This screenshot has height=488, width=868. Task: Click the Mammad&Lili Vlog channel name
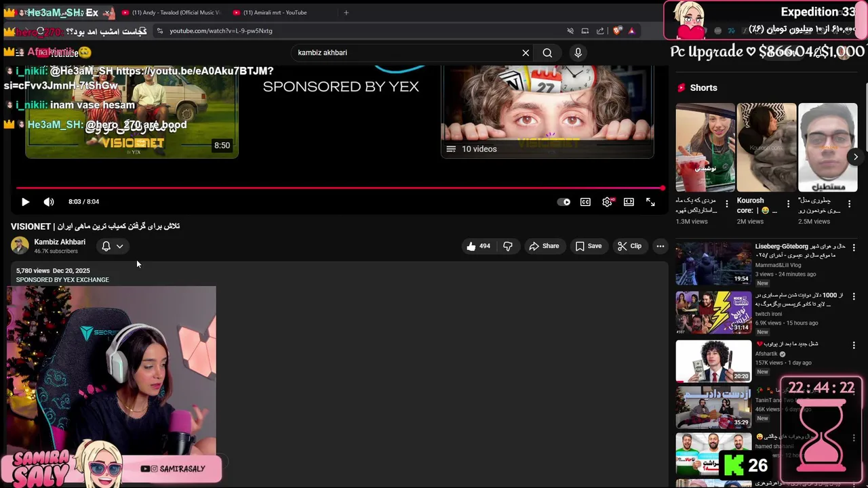pyautogui.click(x=778, y=266)
